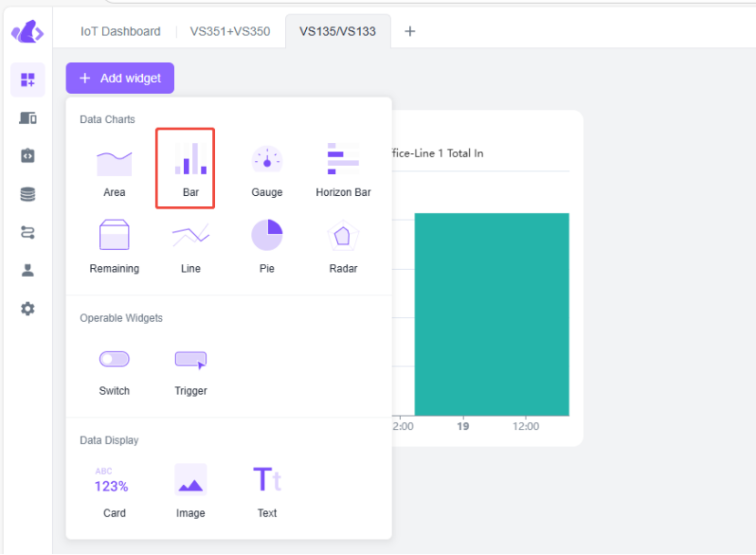This screenshot has width=756, height=555.
Task: Click the plus icon to add tab
Action: (410, 31)
